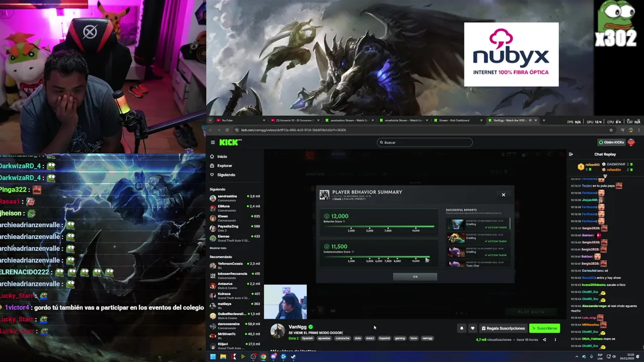644x362 pixels.
Task: Click the 12,000 behavior score bar
Action: coord(378,226)
